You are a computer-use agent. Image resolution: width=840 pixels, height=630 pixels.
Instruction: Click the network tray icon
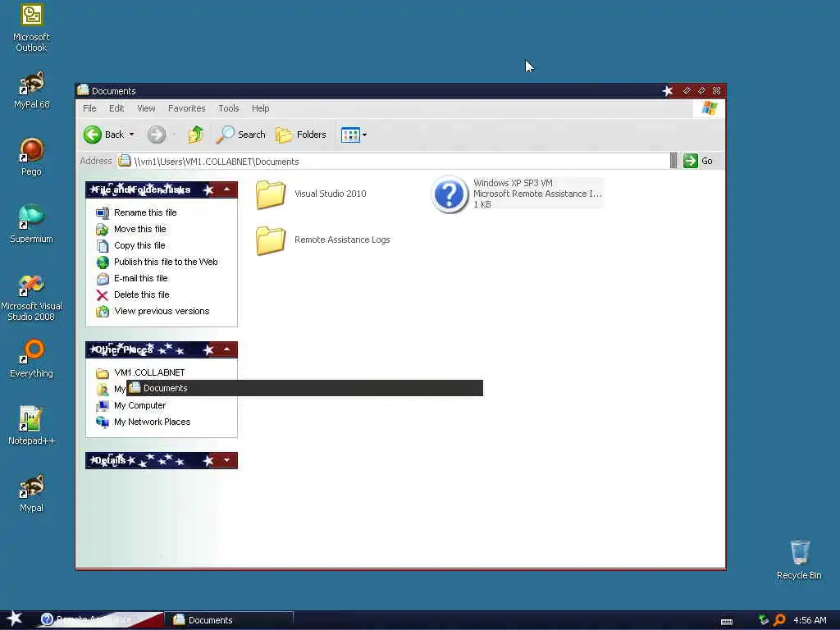tap(764, 620)
